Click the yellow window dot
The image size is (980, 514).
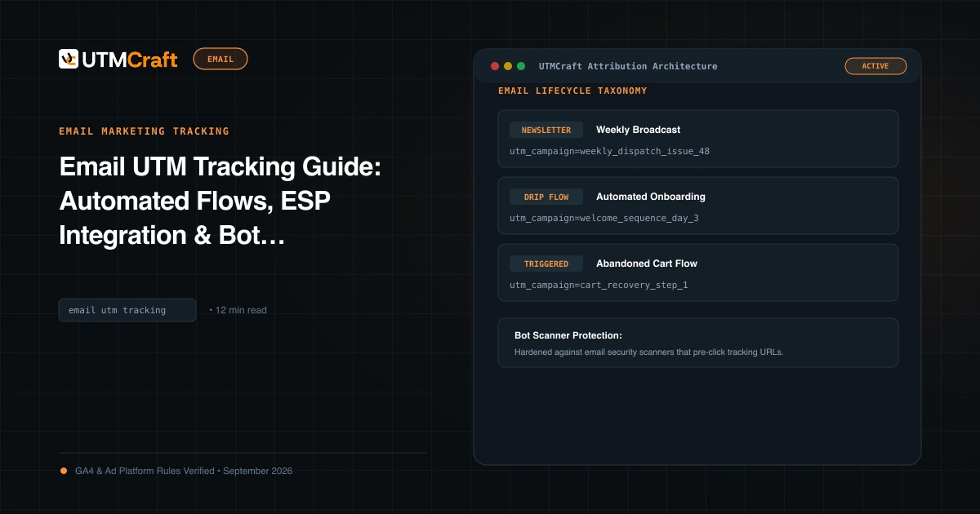(508, 66)
